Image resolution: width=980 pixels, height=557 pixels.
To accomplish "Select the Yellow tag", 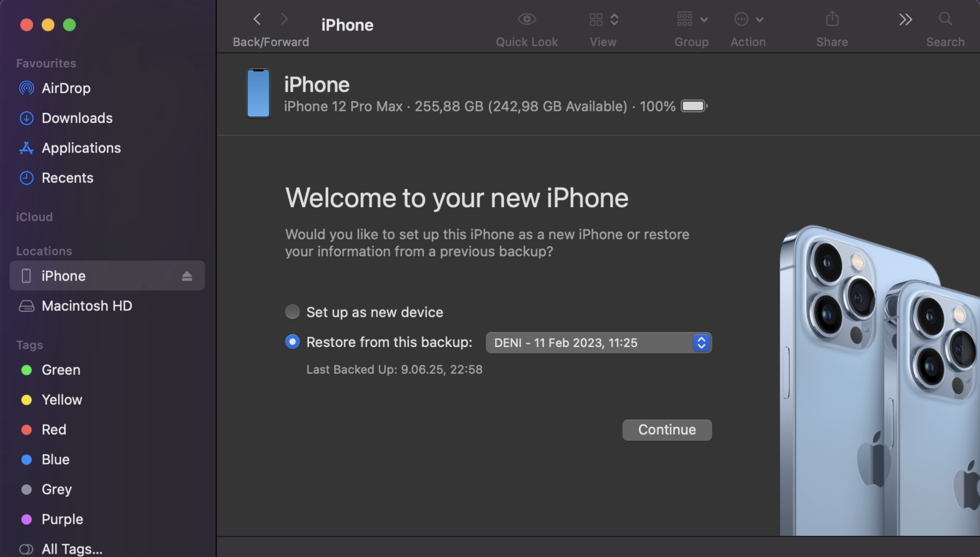I will pos(107,399).
